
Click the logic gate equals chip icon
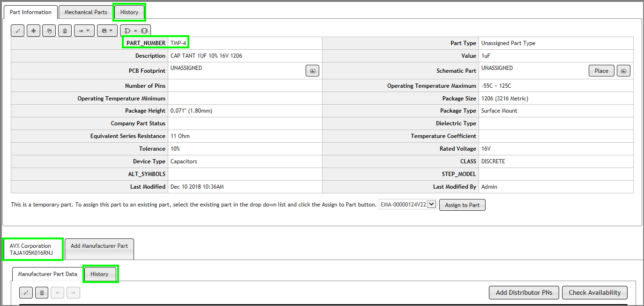point(135,31)
